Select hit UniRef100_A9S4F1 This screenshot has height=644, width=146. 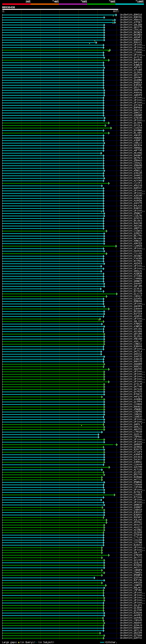[x=131, y=37]
